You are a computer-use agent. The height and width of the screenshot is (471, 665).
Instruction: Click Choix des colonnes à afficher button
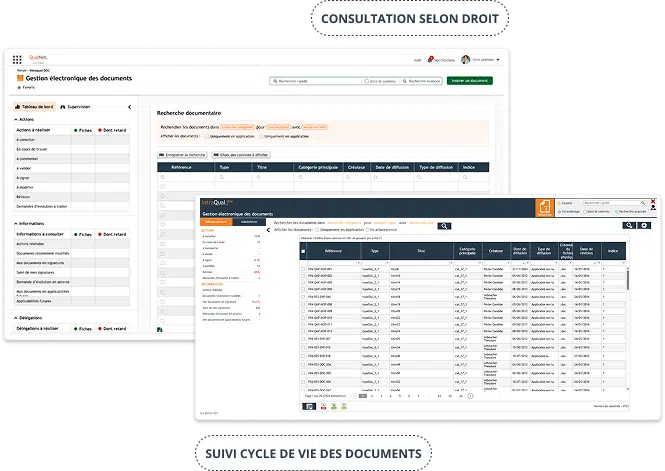click(x=241, y=155)
